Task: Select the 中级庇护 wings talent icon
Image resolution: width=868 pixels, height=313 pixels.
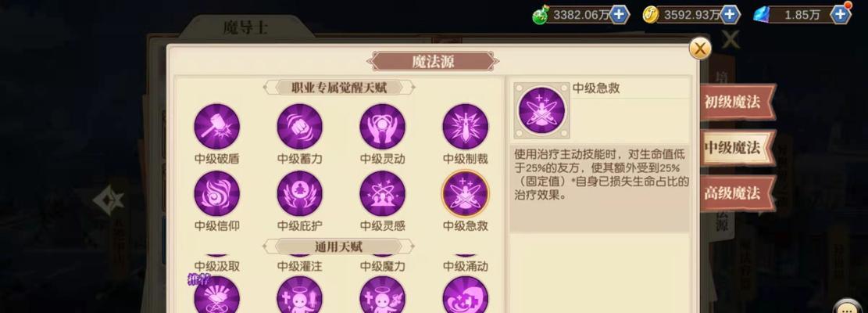Action: pyautogui.click(x=299, y=194)
